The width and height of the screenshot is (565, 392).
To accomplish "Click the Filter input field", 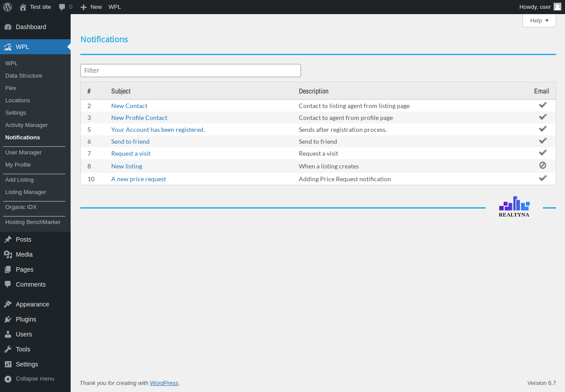I will pos(190,71).
